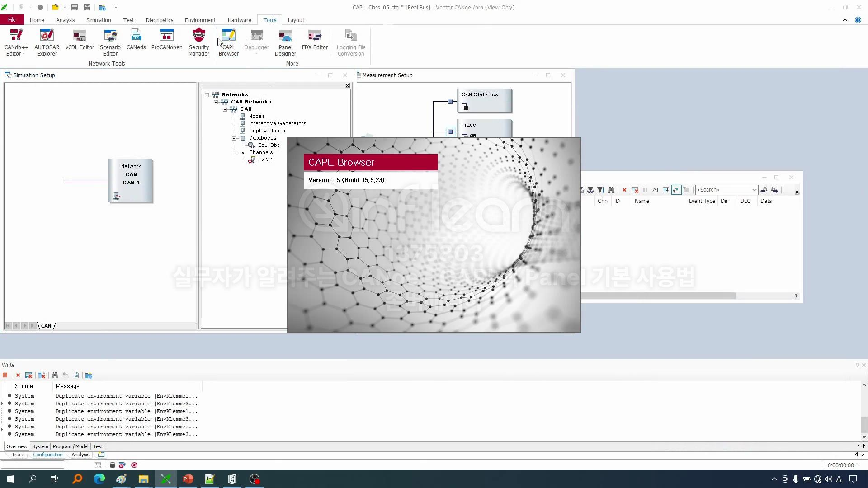This screenshot has width=868, height=488.
Task: Open the FDX Editor
Action: tap(315, 40)
